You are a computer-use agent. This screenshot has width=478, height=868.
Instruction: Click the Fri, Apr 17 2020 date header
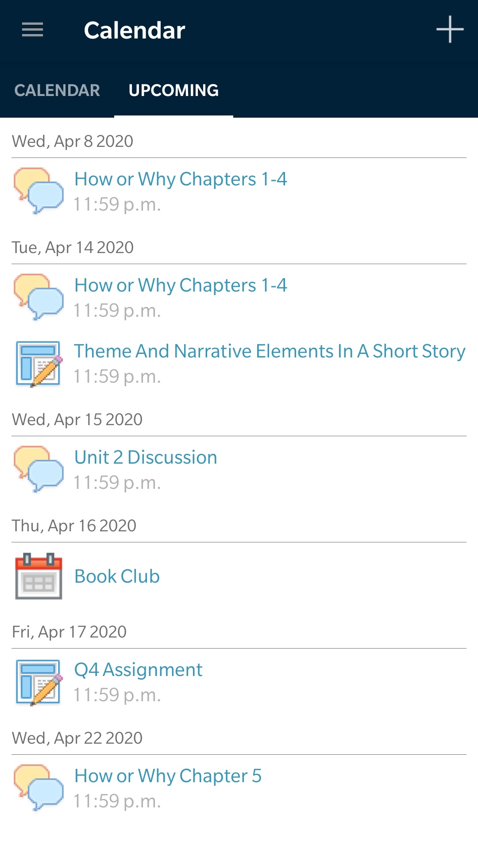click(69, 632)
